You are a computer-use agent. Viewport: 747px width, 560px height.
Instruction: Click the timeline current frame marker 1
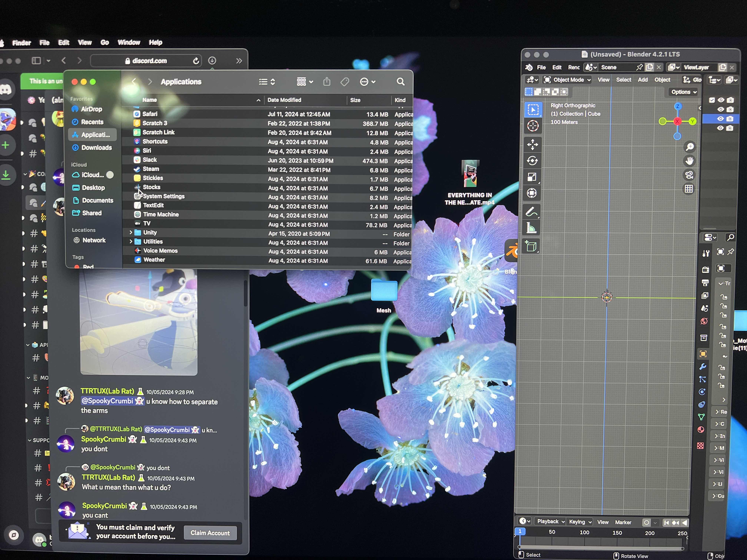tap(520, 531)
